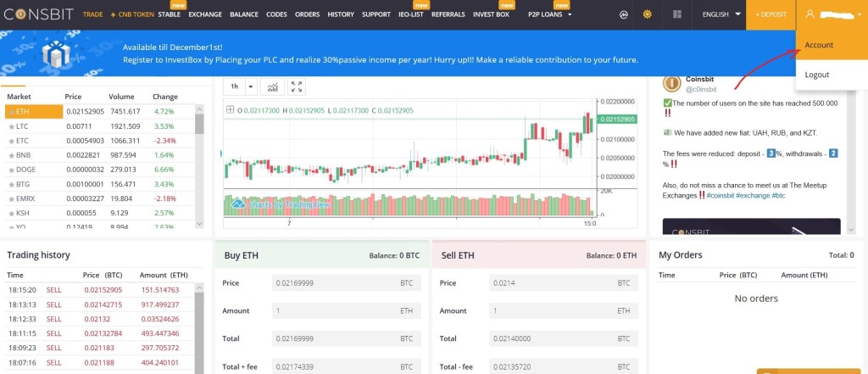
Task: Expand the P2P Loans menu
Action: (549, 14)
